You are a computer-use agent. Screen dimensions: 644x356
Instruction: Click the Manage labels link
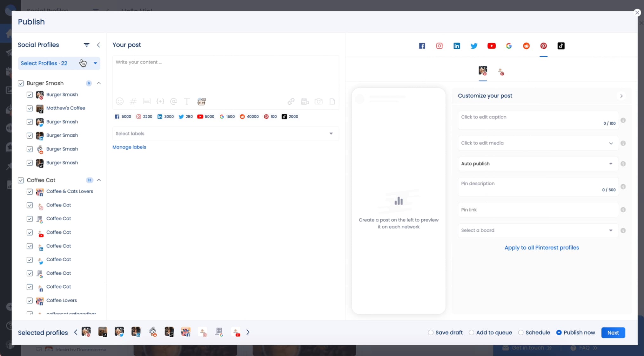click(x=129, y=147)
